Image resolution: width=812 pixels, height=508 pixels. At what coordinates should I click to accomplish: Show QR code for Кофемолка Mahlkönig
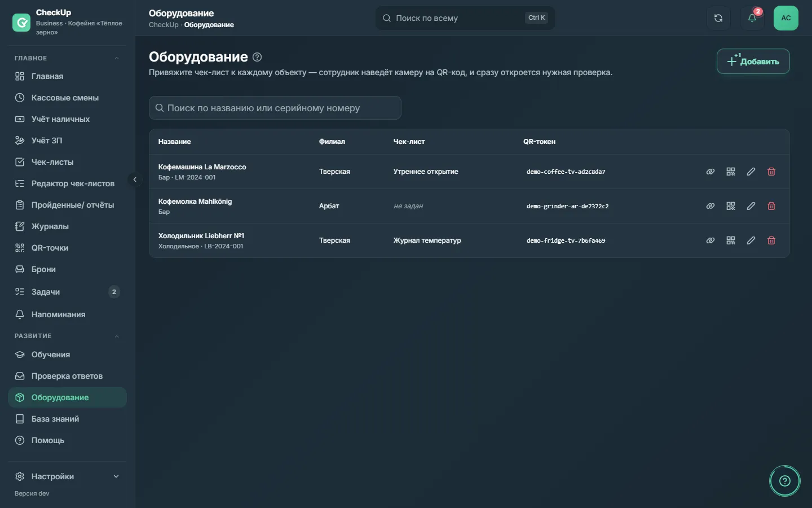coord(731,206)
